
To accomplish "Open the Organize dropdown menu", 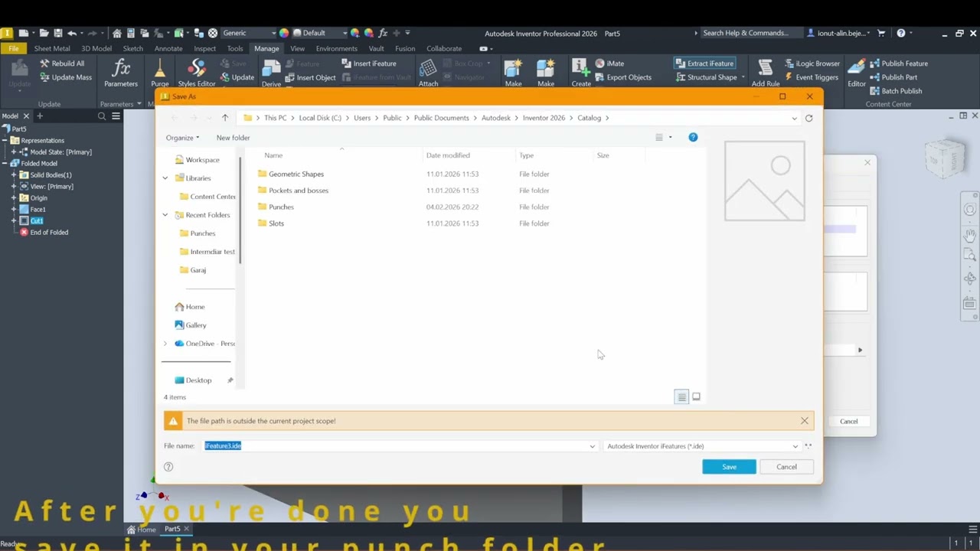I will click(x=182, y=138).
